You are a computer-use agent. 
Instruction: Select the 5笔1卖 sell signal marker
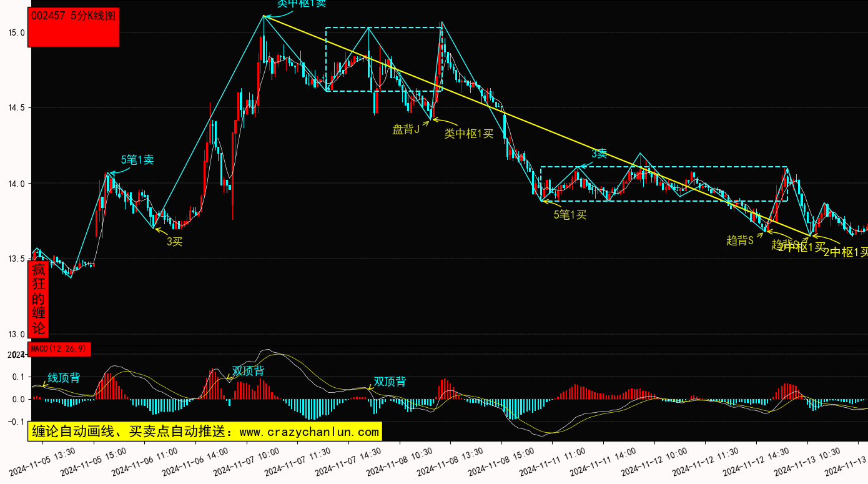[137, 160]
